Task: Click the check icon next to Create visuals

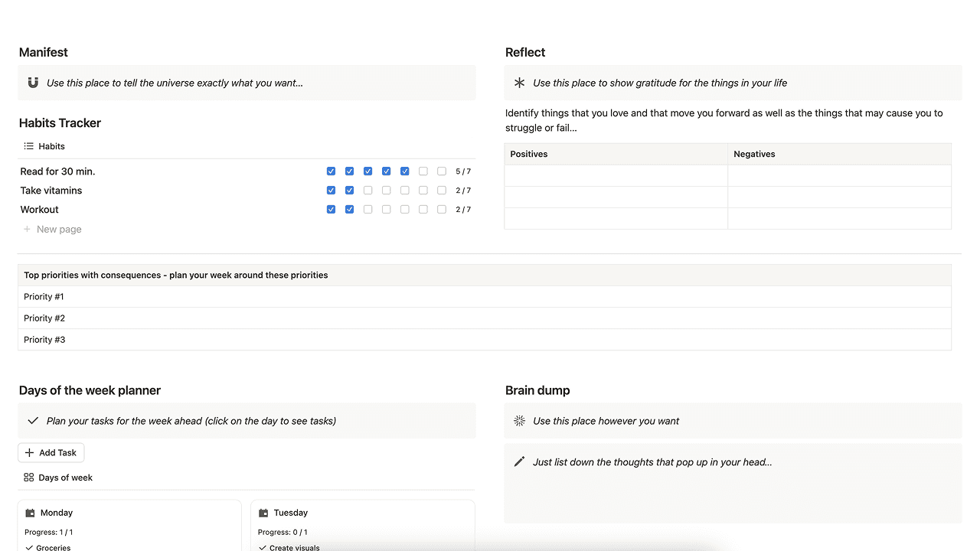Action: (263, 548)
